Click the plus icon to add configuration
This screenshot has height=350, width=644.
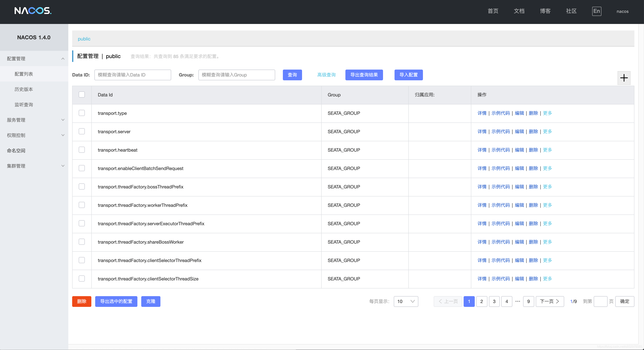tap(624, 78)
